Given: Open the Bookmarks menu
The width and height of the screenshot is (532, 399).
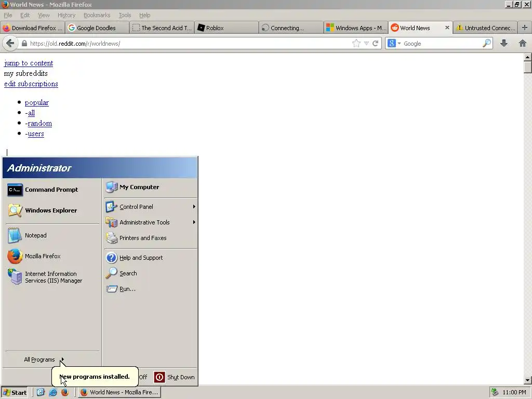Looking at the screenshot, I should click(x=97, y=15).
